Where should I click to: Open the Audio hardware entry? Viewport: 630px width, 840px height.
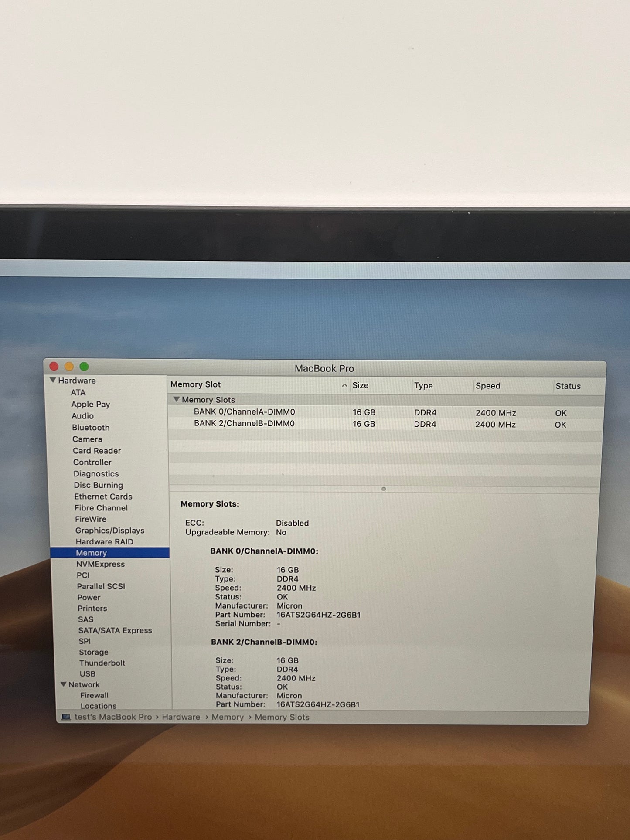[x=82, y=416]
